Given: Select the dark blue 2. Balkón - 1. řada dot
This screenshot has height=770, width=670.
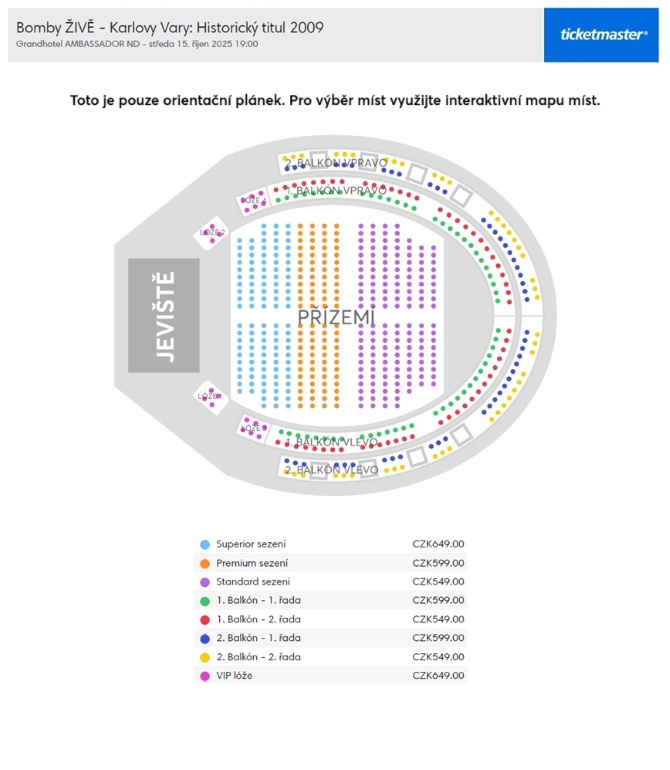Looking at the screenshot, I should 205,638.
